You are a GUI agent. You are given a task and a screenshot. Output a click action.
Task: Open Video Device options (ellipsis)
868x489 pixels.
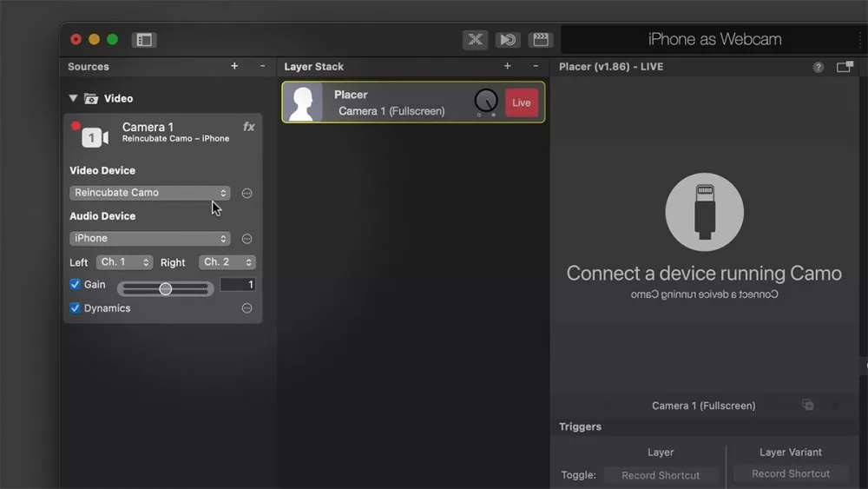(x=247, y=194)
